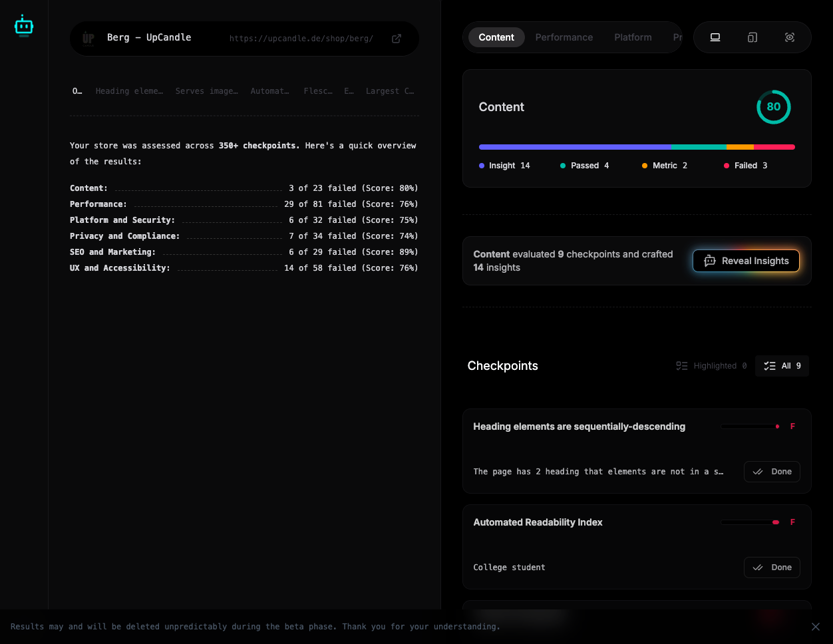This screenshot has height=644, width=833.
Task: Switch to the mobile preview icon
Action: (752, 37)
